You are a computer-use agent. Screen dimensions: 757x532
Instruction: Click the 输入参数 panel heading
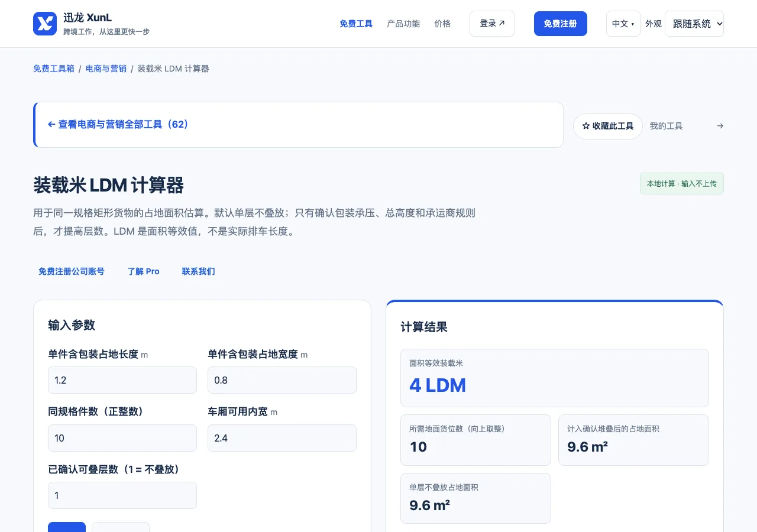pyautogui.click(x=72, y=325)
